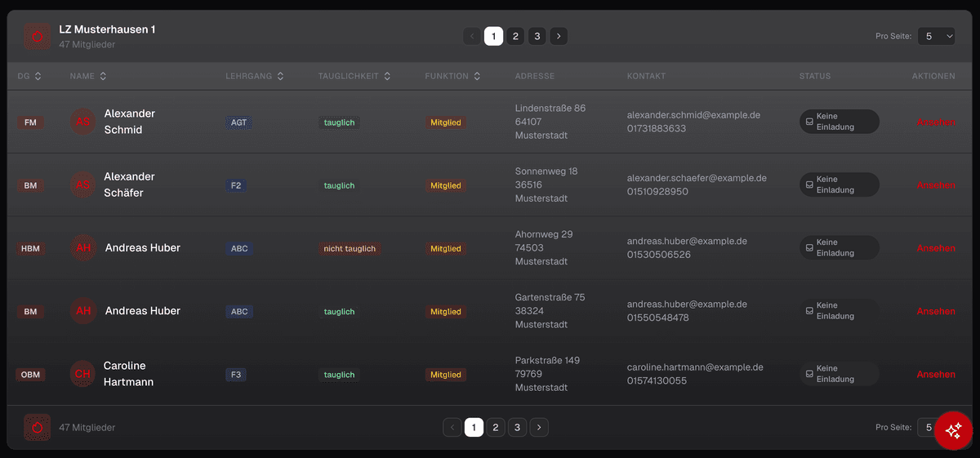Click the red sparkle assistant button

click(953, 431)
